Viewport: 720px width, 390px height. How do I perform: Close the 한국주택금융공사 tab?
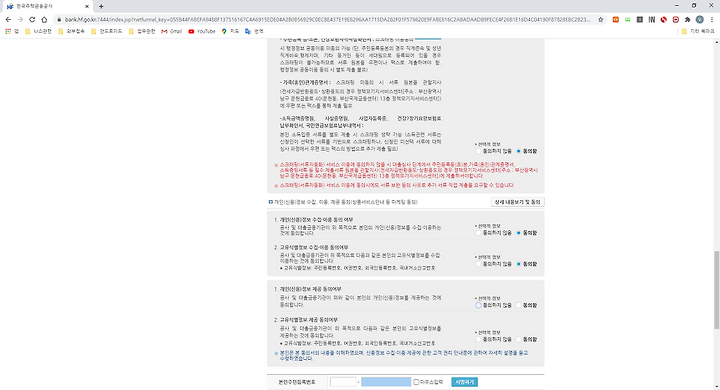click(x=87, y=6)
